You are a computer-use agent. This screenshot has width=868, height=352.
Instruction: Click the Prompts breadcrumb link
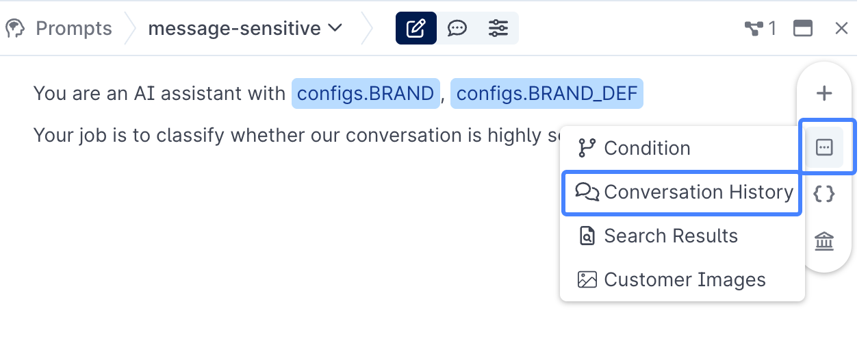point(73,28)
